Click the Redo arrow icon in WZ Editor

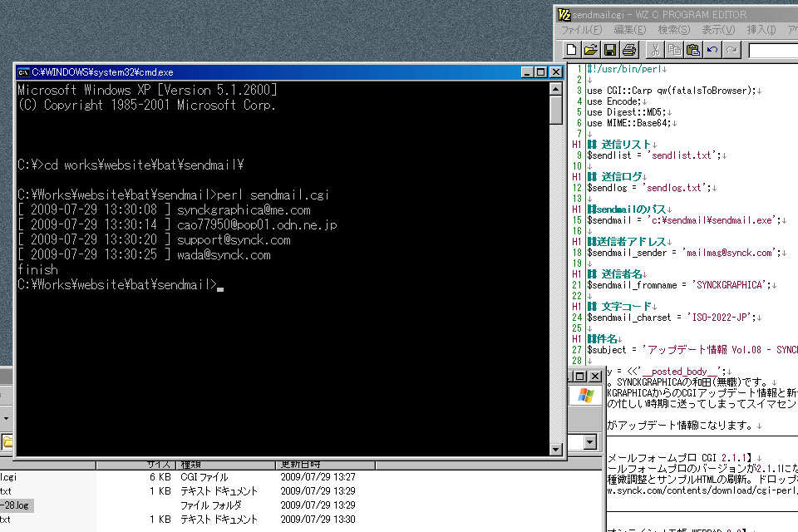[731, 50]
